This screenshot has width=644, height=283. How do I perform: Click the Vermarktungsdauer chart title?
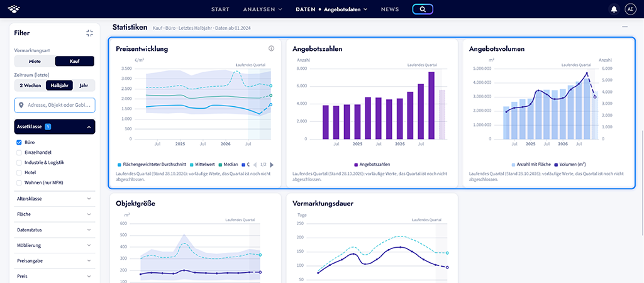pyautogui.click(x=322, y=203)
